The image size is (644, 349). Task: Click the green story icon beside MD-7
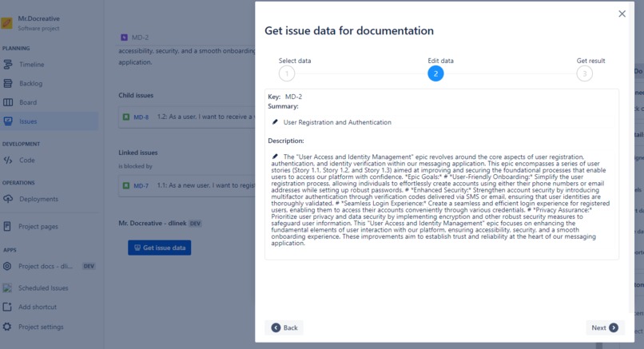126,185
